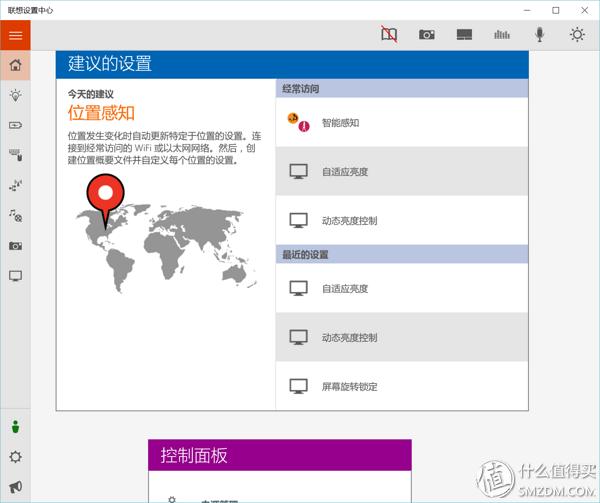
Task: Open the battery power settings icon
Action: (15, 126)
